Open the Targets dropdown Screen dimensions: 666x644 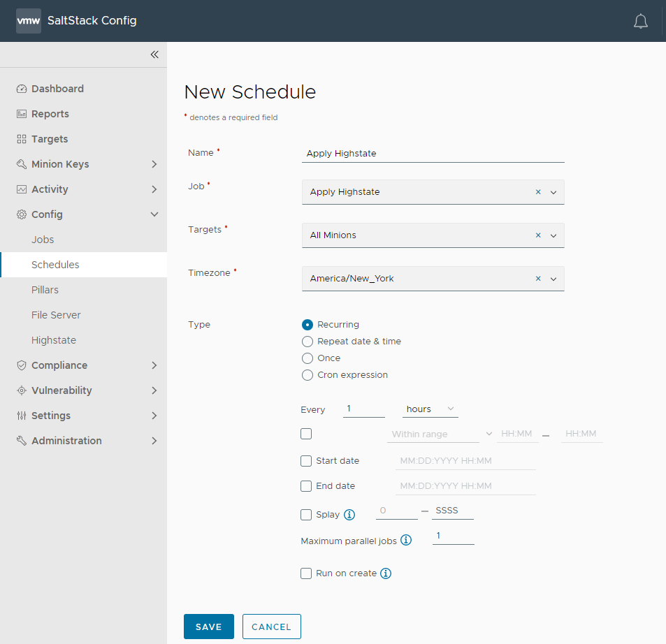pos(553,236)
